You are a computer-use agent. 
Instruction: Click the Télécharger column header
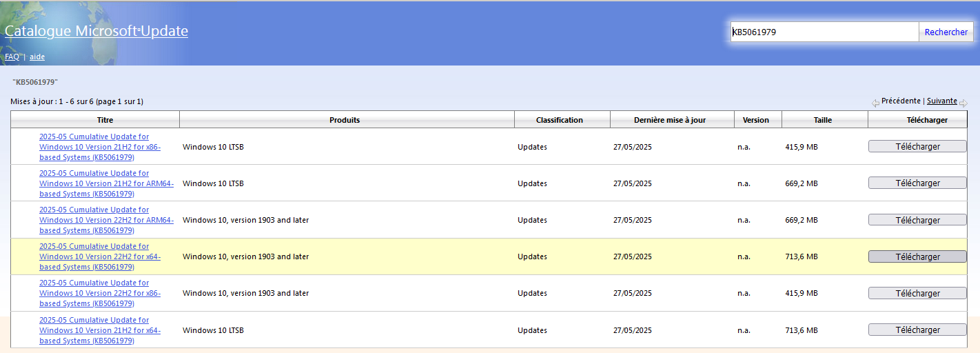pyautogui.click(x=919, y=119)
